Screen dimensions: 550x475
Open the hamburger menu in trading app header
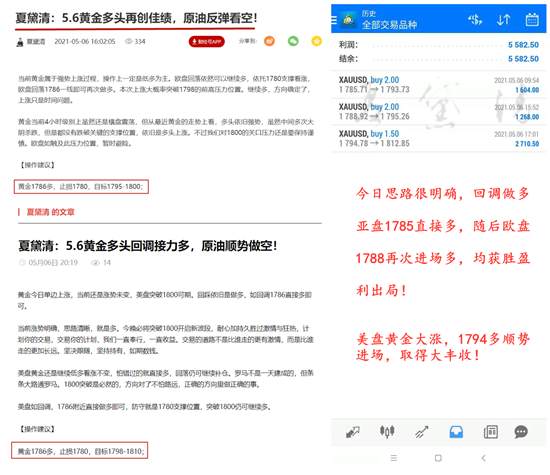tap(334, 20)
